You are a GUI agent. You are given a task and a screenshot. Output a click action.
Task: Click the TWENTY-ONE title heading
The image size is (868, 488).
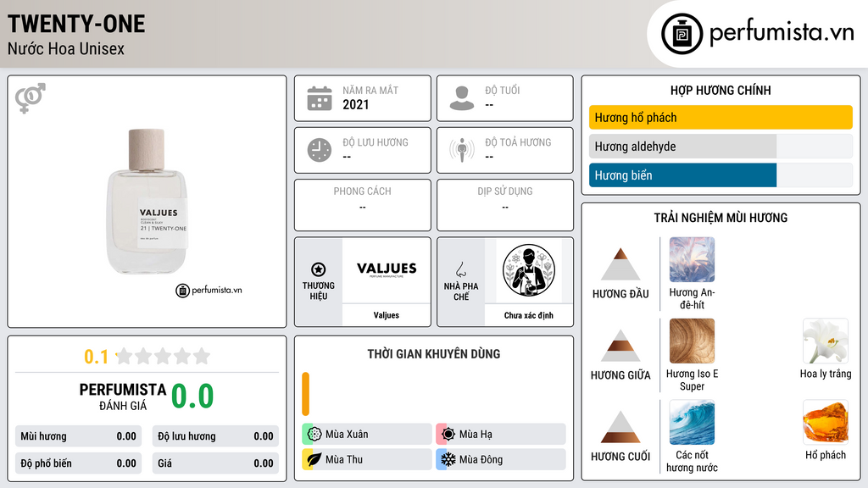pyautogui.click(x=76, y=24)
